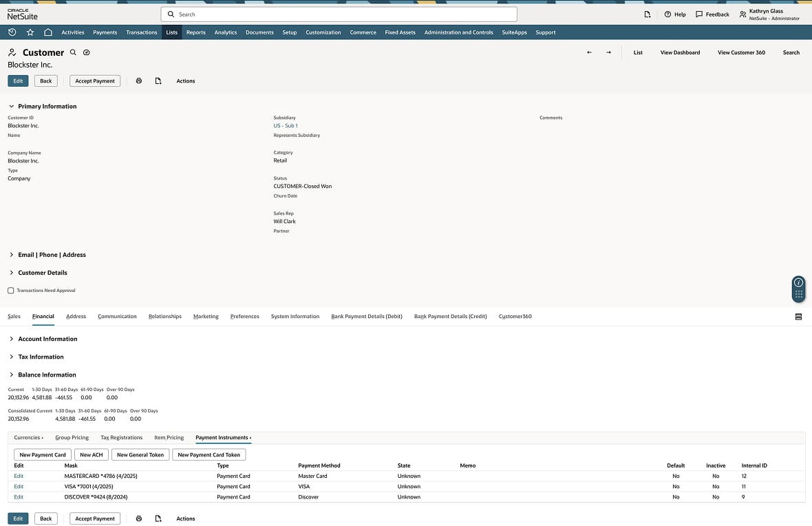Open the Customization menu
This screenshot has height=526, width=812.
tap(323, 32)
